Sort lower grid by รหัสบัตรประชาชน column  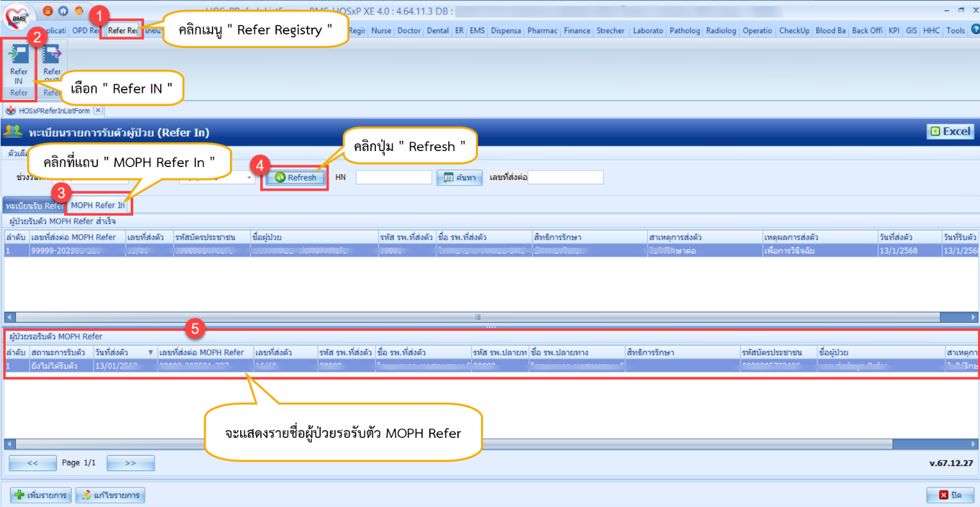(x=778, y=353)
